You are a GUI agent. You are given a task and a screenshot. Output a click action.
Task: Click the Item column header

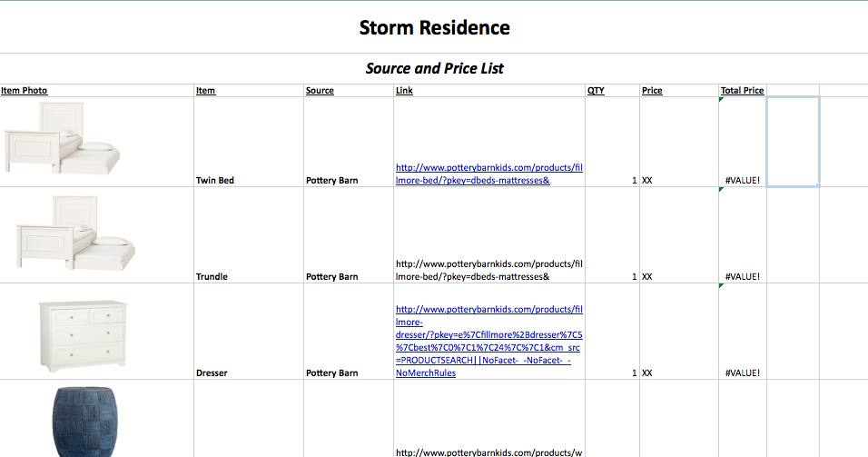205,90
